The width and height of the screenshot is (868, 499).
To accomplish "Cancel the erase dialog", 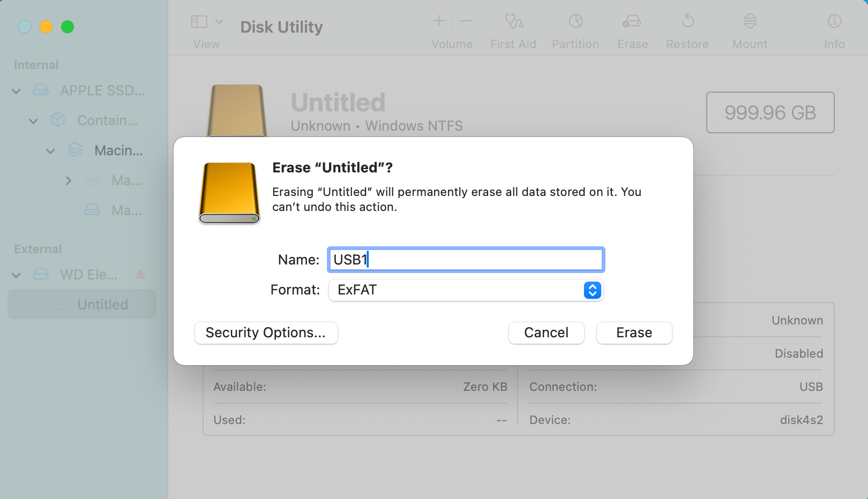I will point(546,332).
